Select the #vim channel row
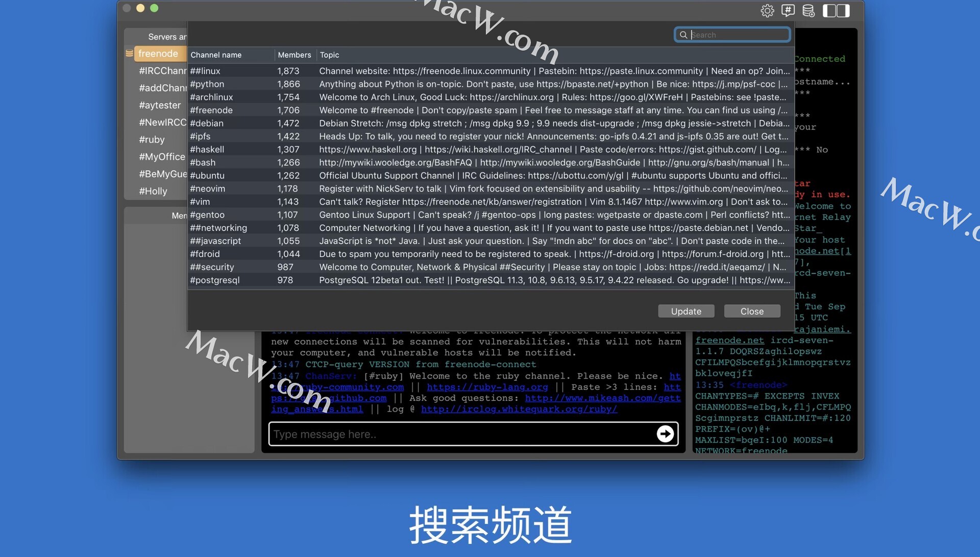The width and height of the screenshot is (980, 557). [x=491, y=202]
